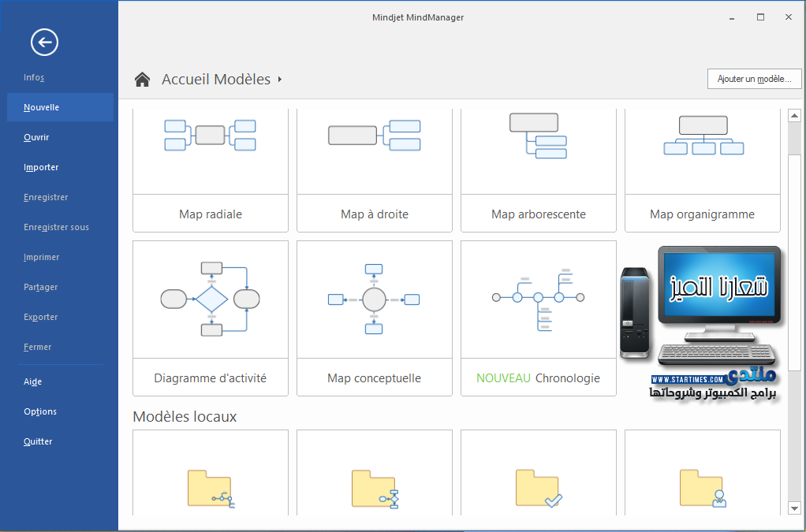Click the home icon in the breadcrumb
Image resolution: width=806 pixels, height=532 pixels.
(141, 79)
